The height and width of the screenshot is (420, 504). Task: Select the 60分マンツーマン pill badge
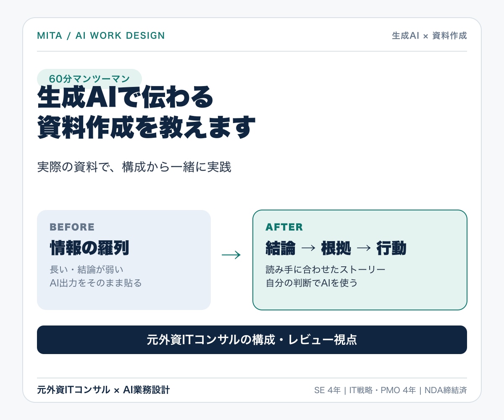pyautogui.click(x=89, y=79)
